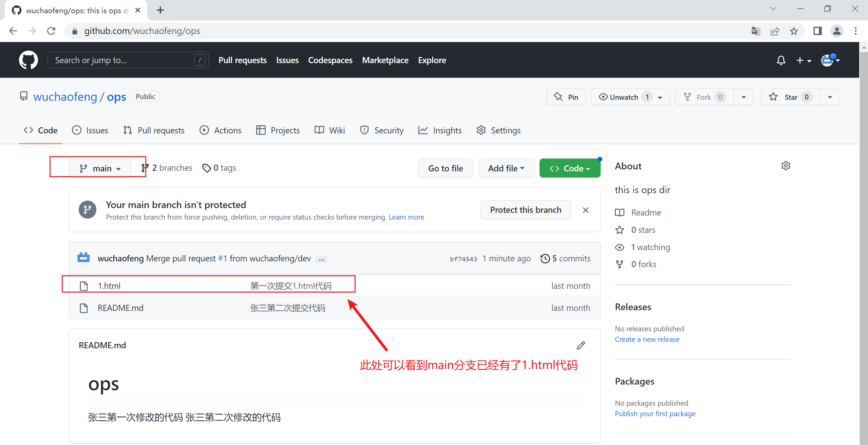The width and height of the screenshot is (868, 445).
Task: Click the ops repository name link
Action: coord(116,97)
